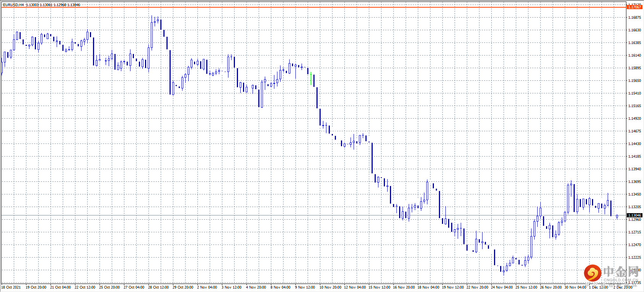Screen dimensions: 644x292
Task: Click price axis value 1.14920
Action: 635,119
